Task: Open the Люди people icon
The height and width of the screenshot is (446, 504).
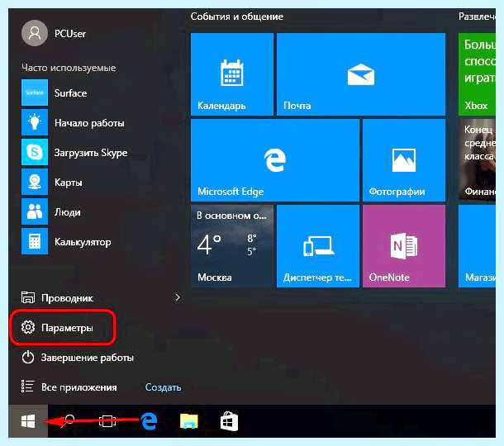Action: [x=35, y=211]
